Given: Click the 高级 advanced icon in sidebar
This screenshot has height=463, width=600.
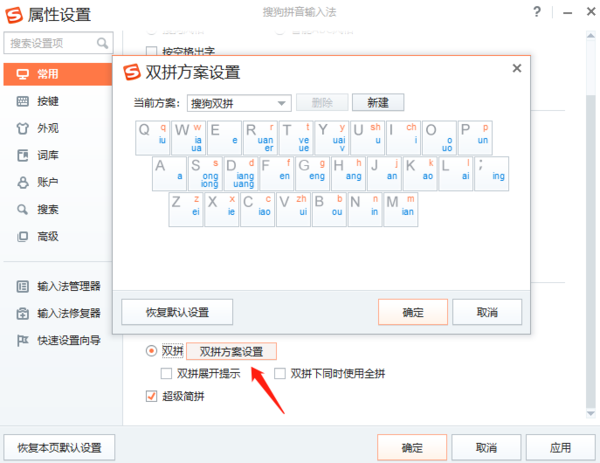Looking at the screenshot, I should [23, 236].
